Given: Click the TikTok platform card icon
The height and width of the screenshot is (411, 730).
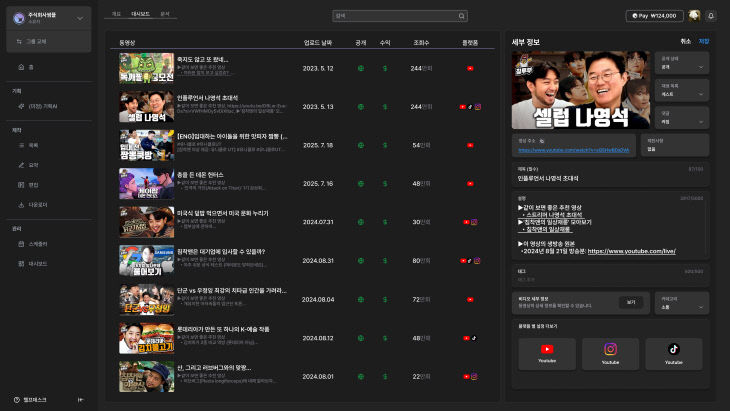Looking at the screenshot, I should 674,350.
